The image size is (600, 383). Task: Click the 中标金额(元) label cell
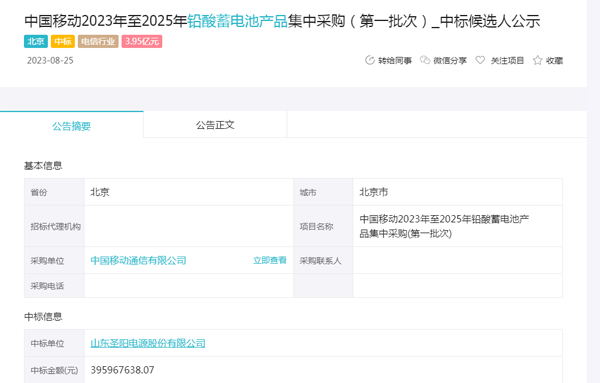click(54, 370)
